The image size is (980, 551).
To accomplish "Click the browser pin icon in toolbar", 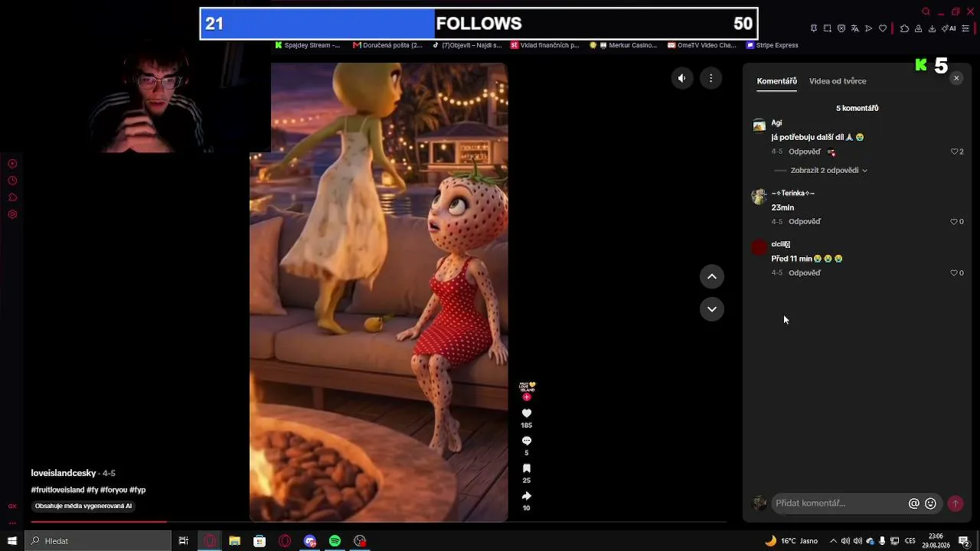I will (813, 28).
